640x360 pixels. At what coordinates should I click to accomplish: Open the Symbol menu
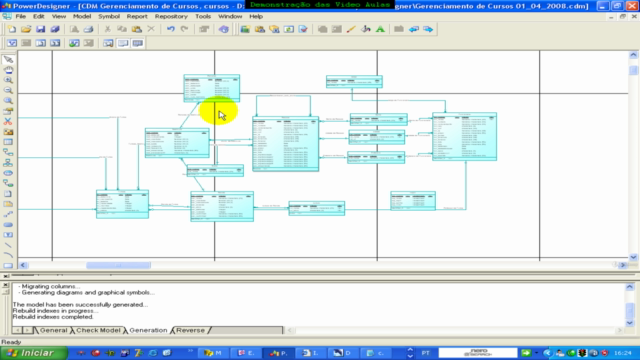pos(109,16)
